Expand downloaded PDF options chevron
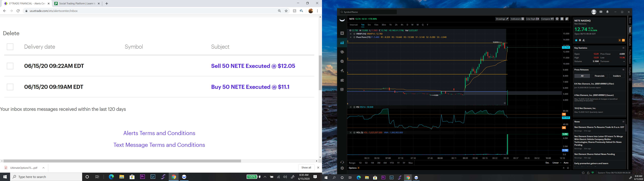The image size is (644, 181). pos(43,168)
